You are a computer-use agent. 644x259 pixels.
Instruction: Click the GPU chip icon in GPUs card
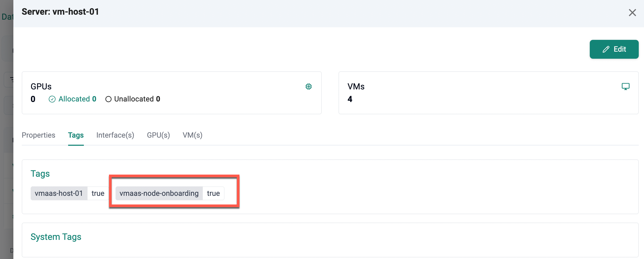(309, 87)
